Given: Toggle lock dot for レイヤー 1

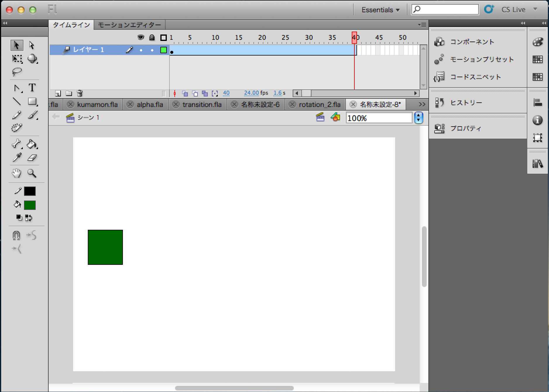Looking at the screenshot, I should point(152,50).
